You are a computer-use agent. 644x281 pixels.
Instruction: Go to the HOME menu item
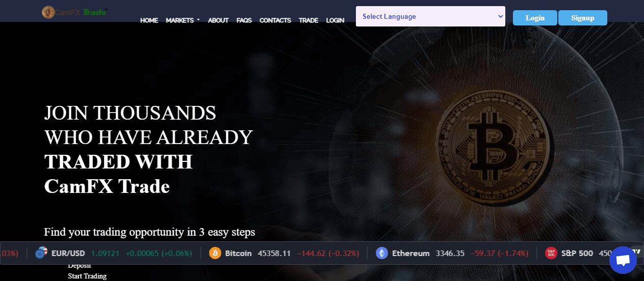tap(149, 20)
